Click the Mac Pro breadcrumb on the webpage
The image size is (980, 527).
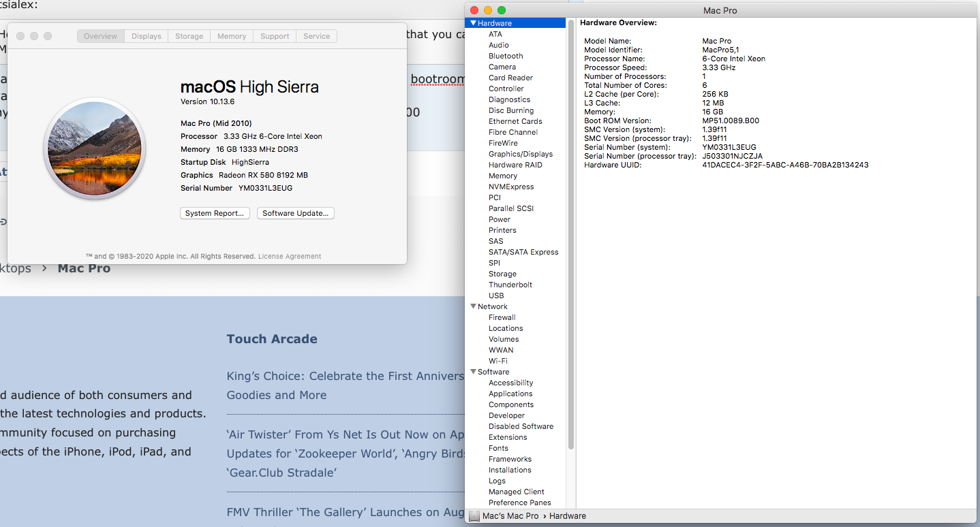pos(84,268)
